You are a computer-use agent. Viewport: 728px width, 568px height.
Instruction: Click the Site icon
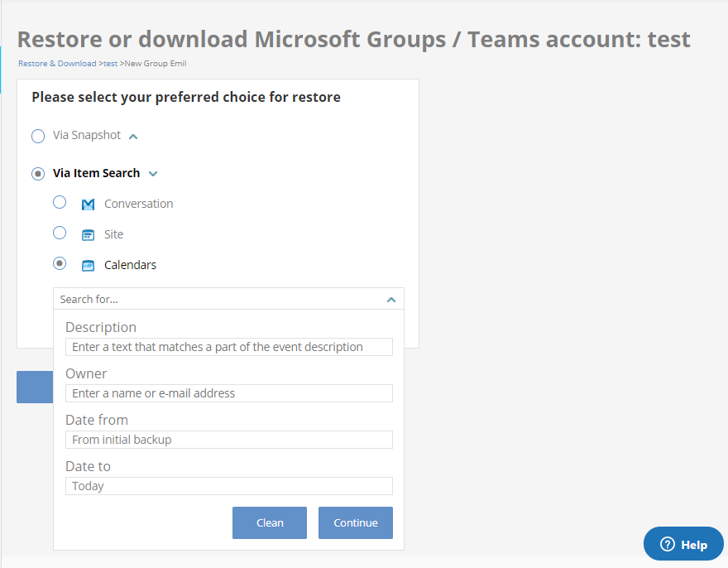(x=88, y=234)
